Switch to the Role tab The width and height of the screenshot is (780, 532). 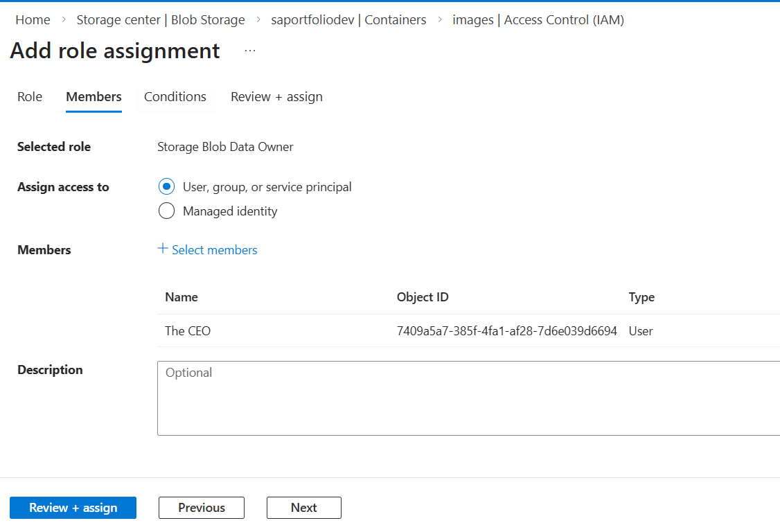[x=30, y=97]
